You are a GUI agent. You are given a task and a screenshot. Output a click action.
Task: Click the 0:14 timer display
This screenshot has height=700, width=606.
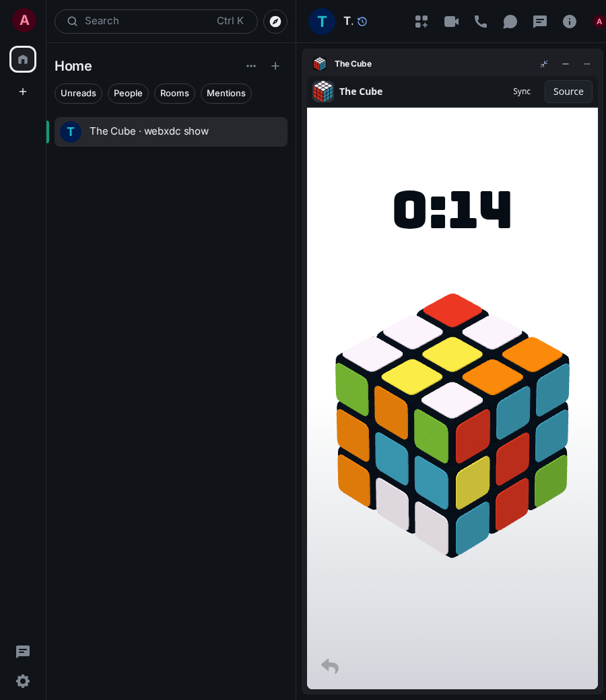click(452, 210)
